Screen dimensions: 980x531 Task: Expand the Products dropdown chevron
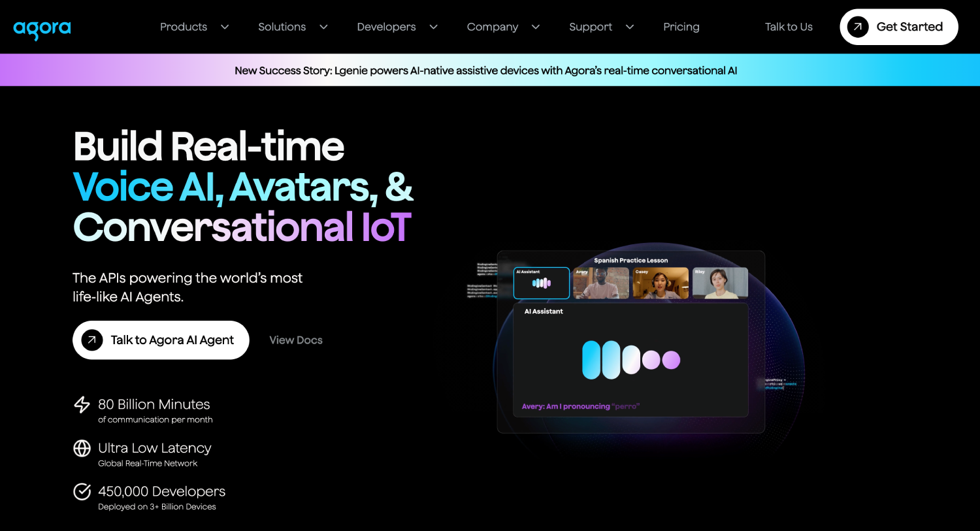tap(225, 27)
